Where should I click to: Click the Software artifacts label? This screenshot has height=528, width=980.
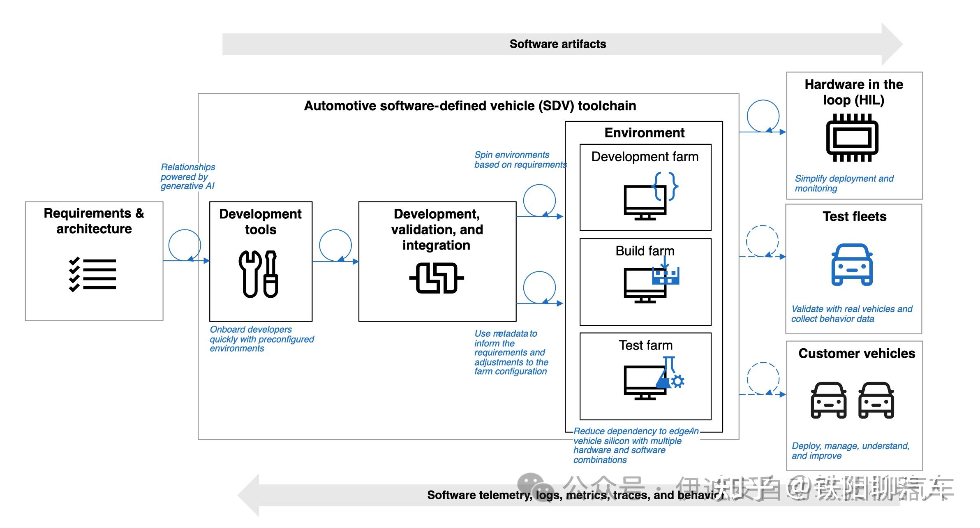pos(558,44)
